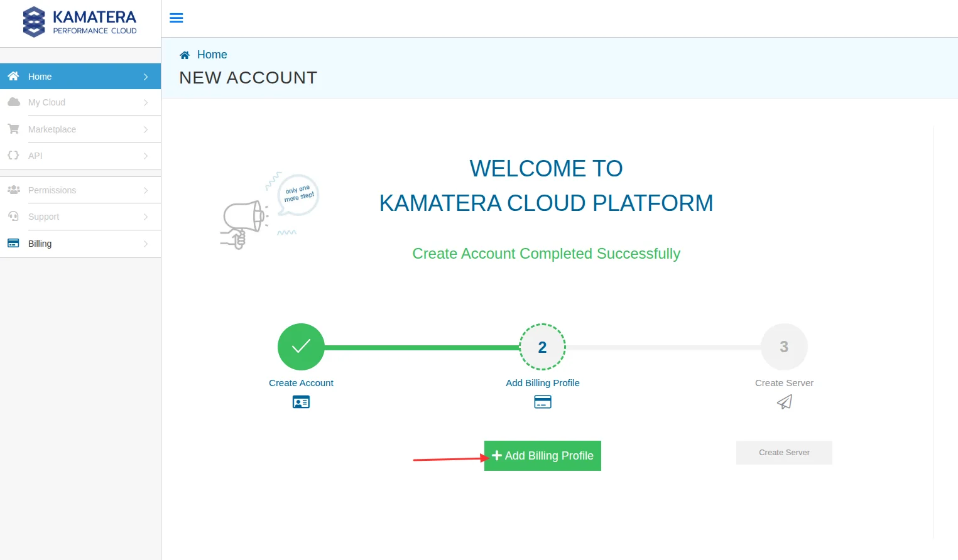Image resolution: width=958 pixels, height=560 pixels.
Task: Toggle the hamburger sidebar menu icon
Action: pyautogui.click(x=177, y=18)
